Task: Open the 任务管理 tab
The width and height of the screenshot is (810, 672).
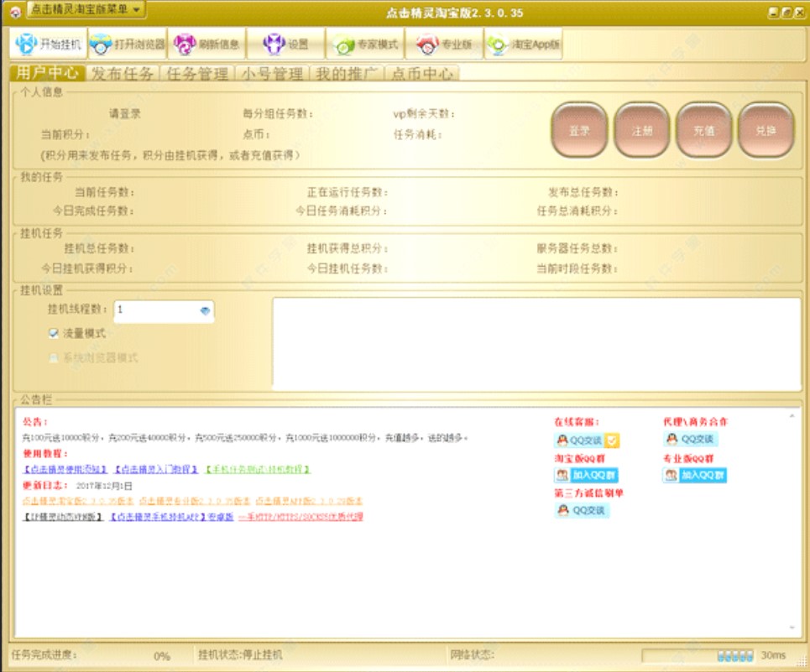Action: point(197,74)
